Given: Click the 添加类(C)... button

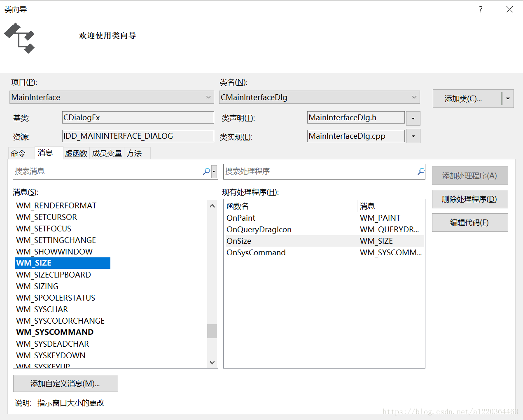Looking at the screenshot, I should tap(467, 99).
